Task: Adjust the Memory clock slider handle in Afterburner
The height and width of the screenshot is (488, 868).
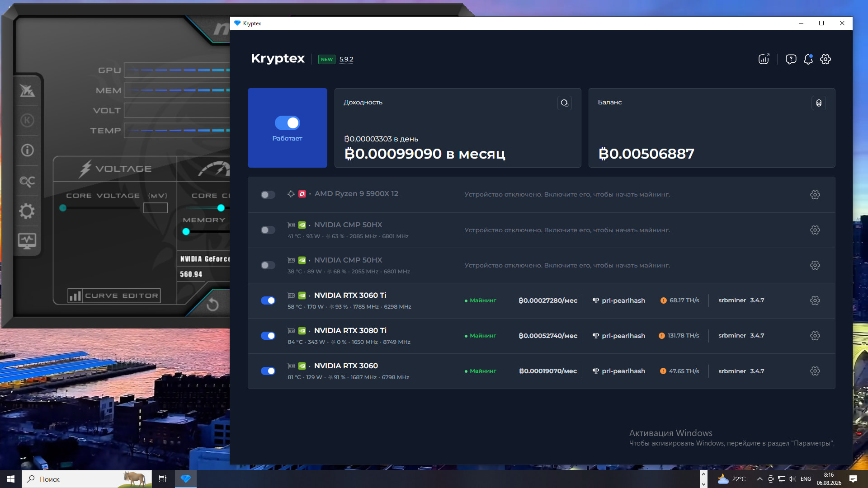Action: tap(186, 232)
